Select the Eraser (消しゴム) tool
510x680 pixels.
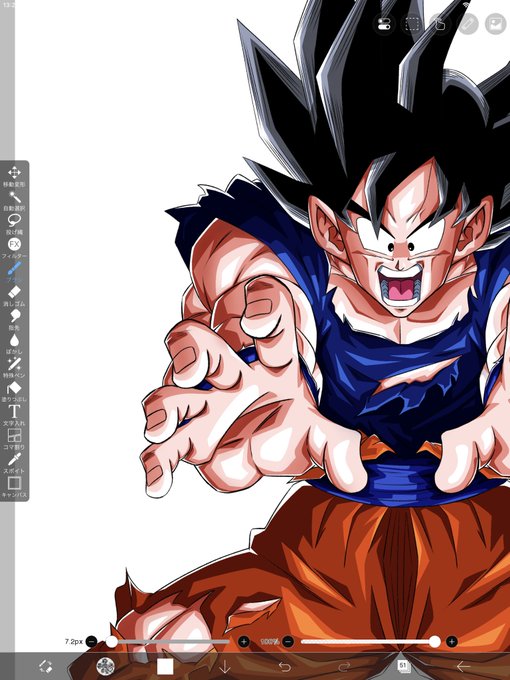[x=14, y=296]
